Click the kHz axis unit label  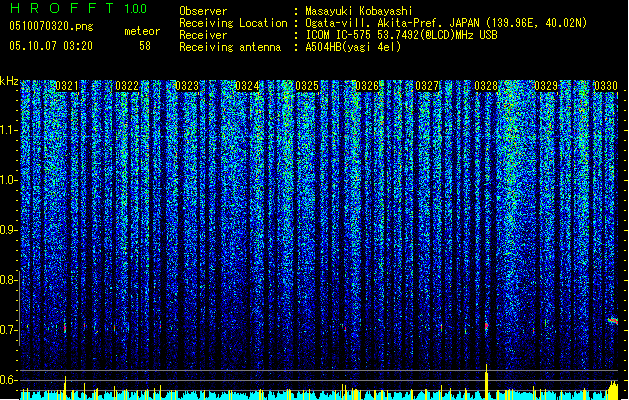click(x=9, y=81)
